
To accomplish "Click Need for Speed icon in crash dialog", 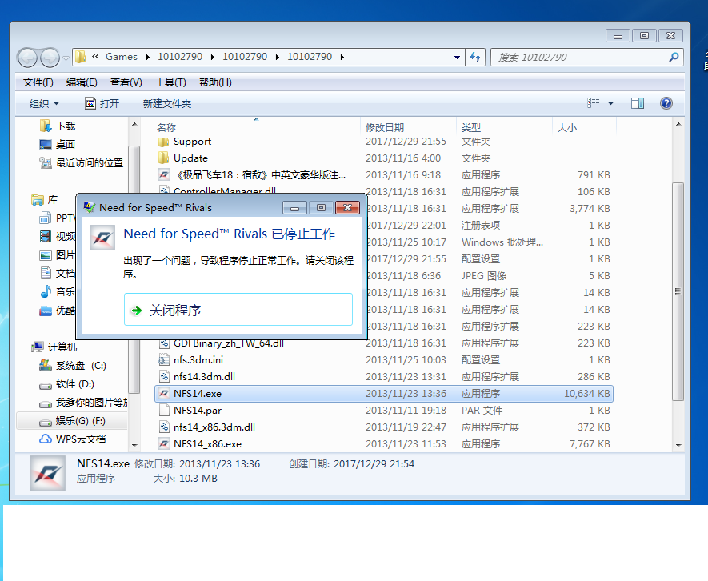I will (102, 237).
